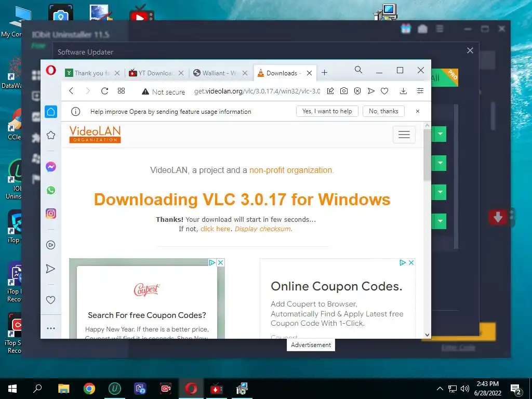Click the send to My Flow icon
Screen dimensions: 532x399
371,91
